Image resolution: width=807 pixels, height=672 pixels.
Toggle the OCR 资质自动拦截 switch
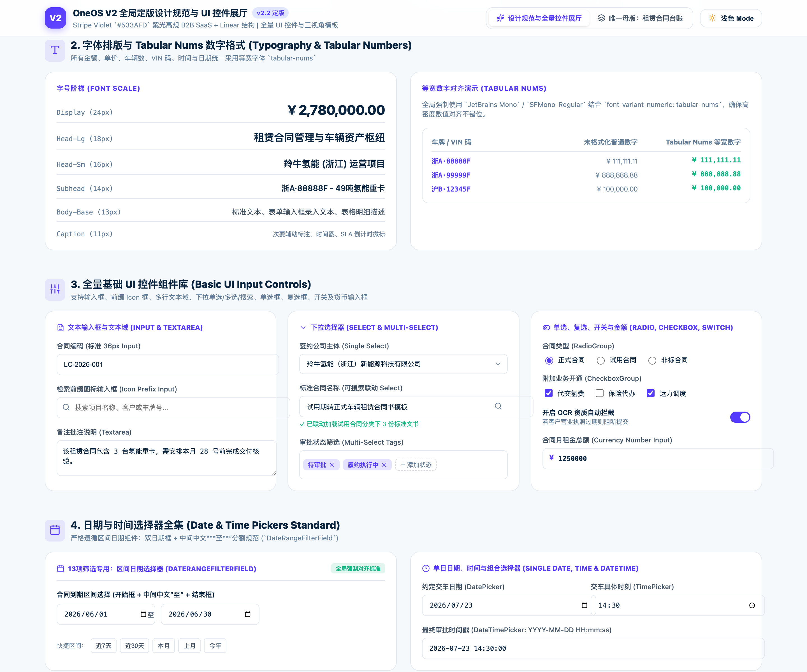click(740, 417)
